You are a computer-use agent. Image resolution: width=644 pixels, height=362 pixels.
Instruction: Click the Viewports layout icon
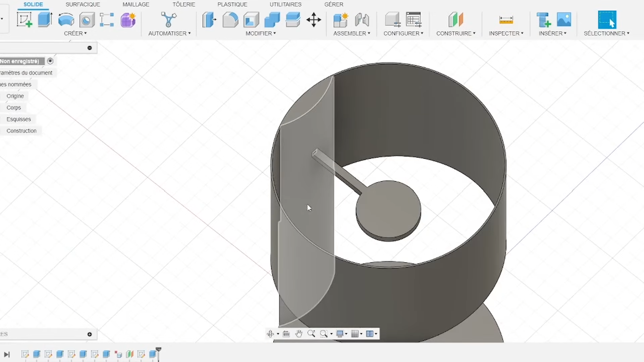coord(370,334)
